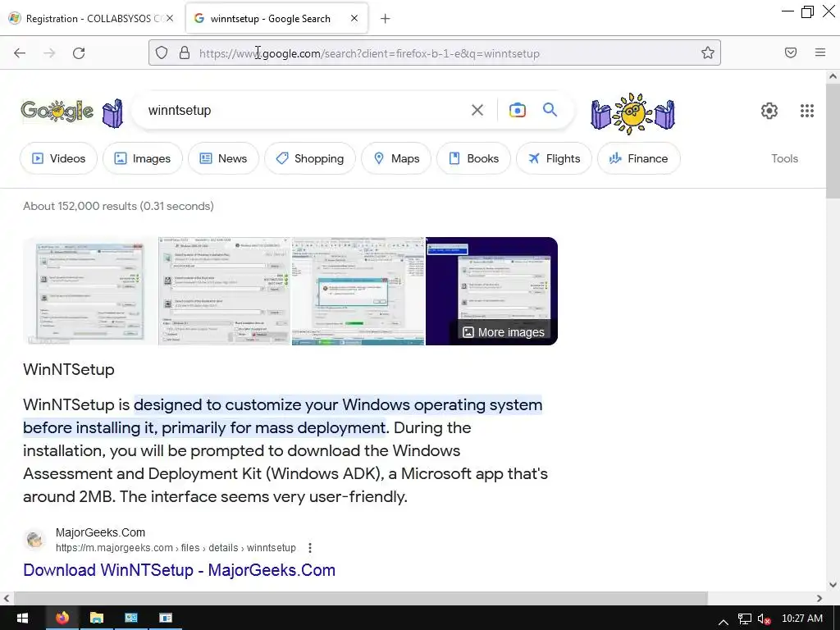Click the horizontal scrollbar thumb

pyautogui.click(x=361, y=598)
